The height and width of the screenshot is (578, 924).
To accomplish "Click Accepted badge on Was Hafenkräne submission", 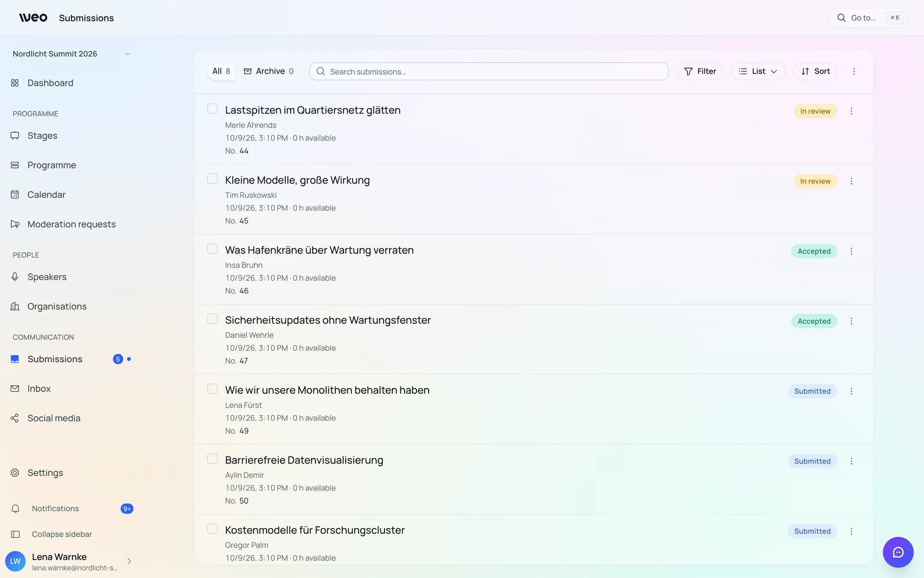I will (x=814, y=251).
